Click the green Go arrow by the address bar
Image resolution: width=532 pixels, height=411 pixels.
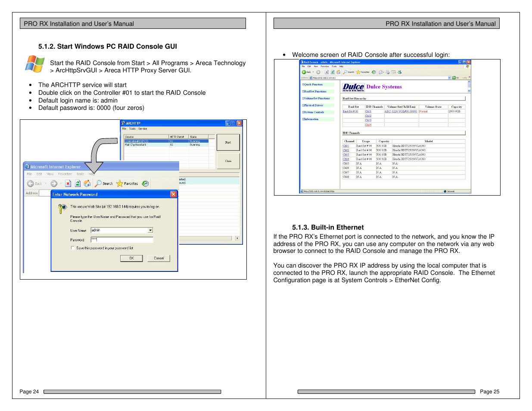(454, 78)
